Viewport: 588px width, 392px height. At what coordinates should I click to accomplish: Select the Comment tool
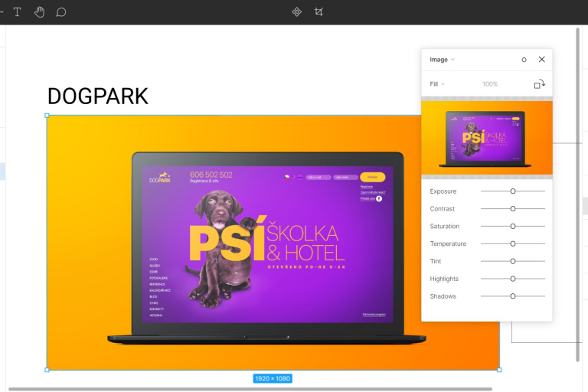click(x=61, y=12)
